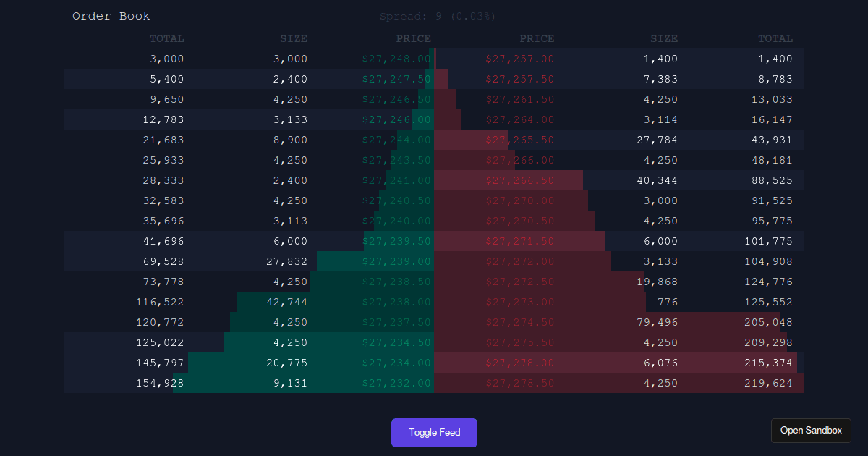The height and width of the screenshot is (456, 868).
Task: Select bid price $27,240.50
Action: 396,200
